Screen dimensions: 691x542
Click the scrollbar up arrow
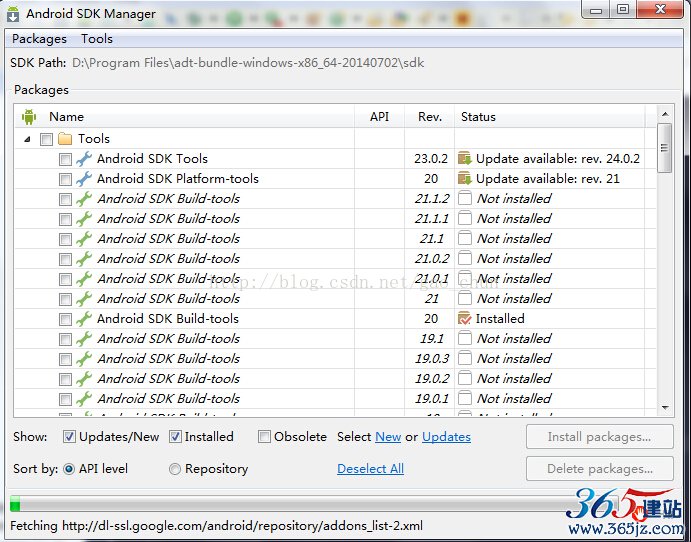tap(665, 114)
